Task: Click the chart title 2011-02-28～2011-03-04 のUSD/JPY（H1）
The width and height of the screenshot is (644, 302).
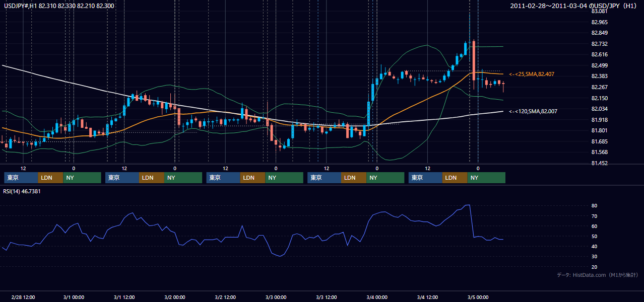Action: coord(574,6)
